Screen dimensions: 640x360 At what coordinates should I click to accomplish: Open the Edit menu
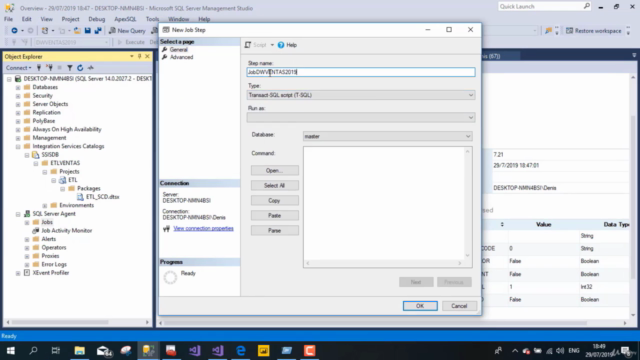(27, 19)
